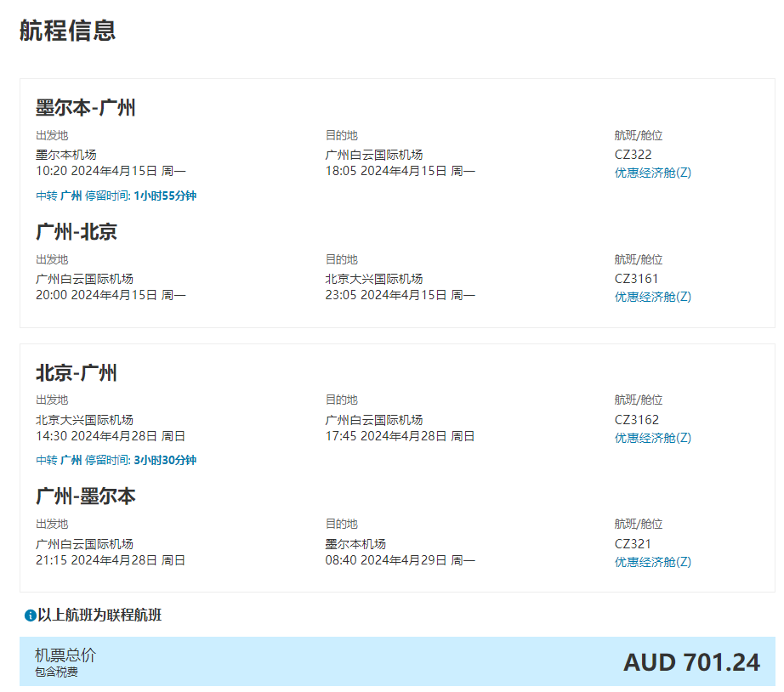The width and height of the screenshot is (784, 692).
Task: Click flight number CZ3162
Action: tap(636, 420)
